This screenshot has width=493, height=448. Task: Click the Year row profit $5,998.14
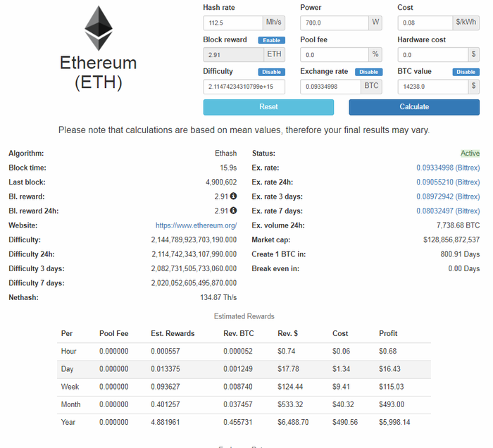pos(394,422)
